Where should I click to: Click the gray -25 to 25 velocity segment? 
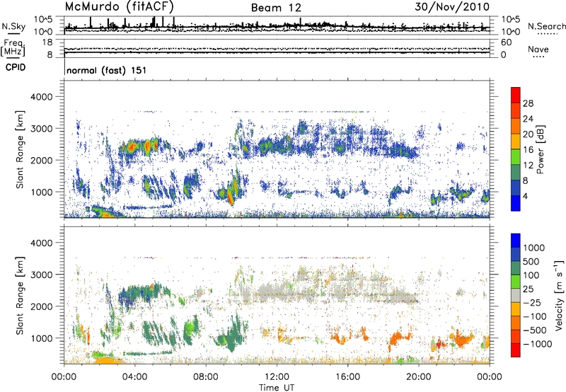coord(516,295)
